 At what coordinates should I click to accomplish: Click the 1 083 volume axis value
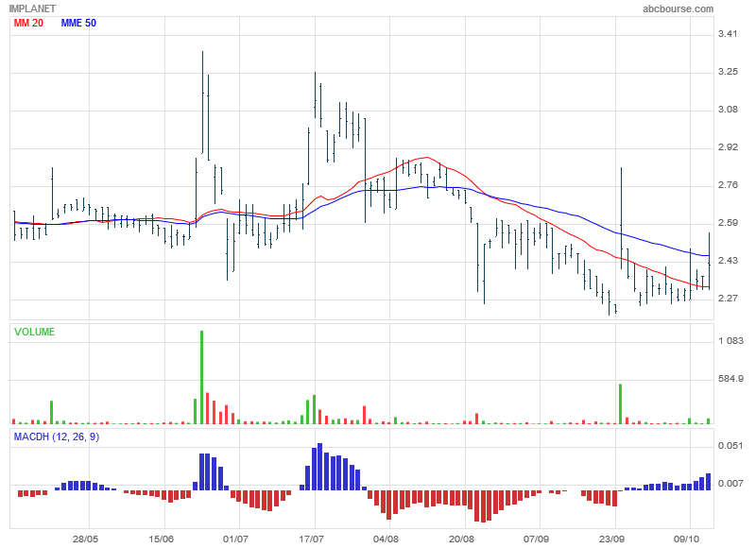pyautogui.click(x=730, y=341)
